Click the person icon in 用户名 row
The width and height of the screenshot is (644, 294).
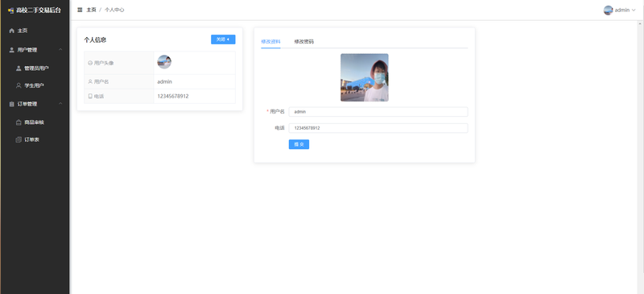[x=90, y=81]
